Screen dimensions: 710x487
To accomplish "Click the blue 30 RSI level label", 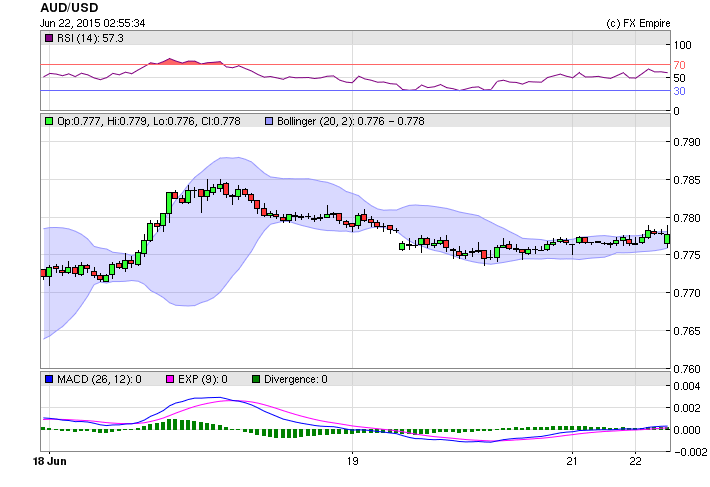I will point(679,91).
